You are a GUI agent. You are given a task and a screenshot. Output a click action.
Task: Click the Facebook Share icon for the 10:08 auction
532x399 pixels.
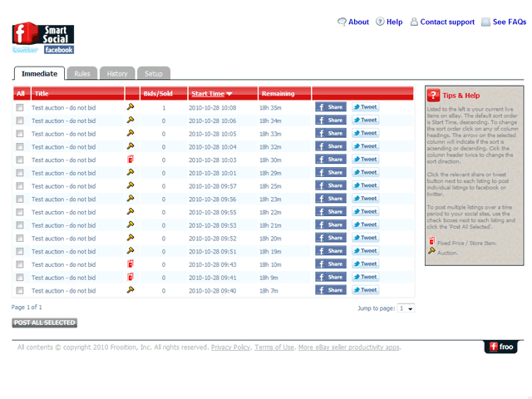coord(331,107)
